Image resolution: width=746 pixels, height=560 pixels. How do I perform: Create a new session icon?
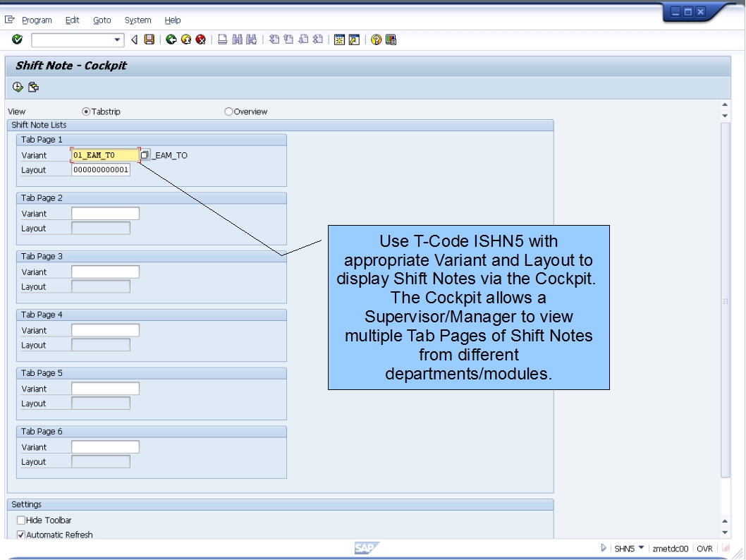click(339, 40)
